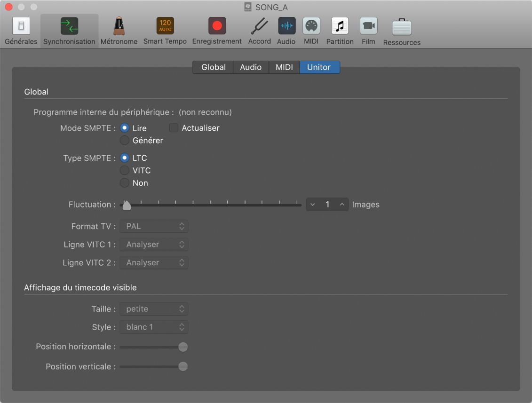Open Métronome settings via metronome icon
Screen dimensions: 532x403
pos(119,31)
